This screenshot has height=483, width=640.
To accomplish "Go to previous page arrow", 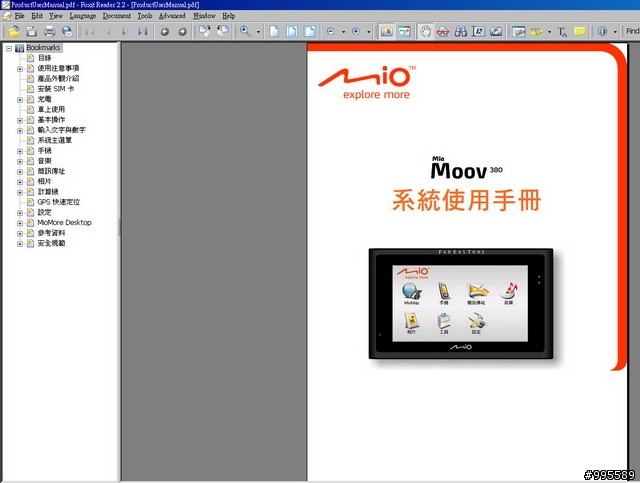I will 108,31.
